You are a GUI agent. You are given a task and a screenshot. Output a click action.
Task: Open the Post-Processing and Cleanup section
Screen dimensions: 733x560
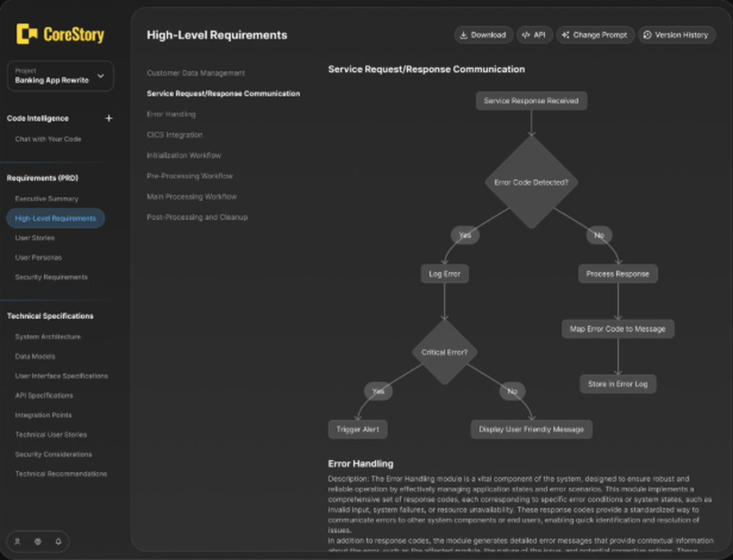(197, 217)
